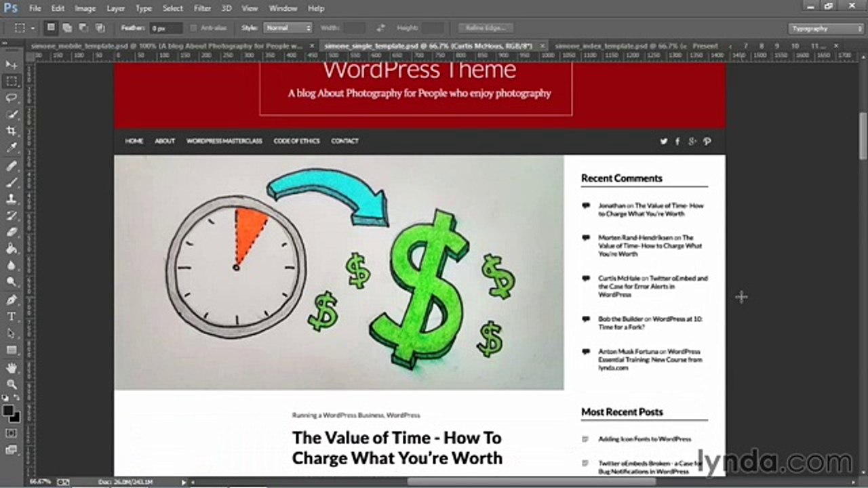This screenshot has height=488, width=868.
Task: Select the Paint Bucket tool
Action: pos(12,249)
